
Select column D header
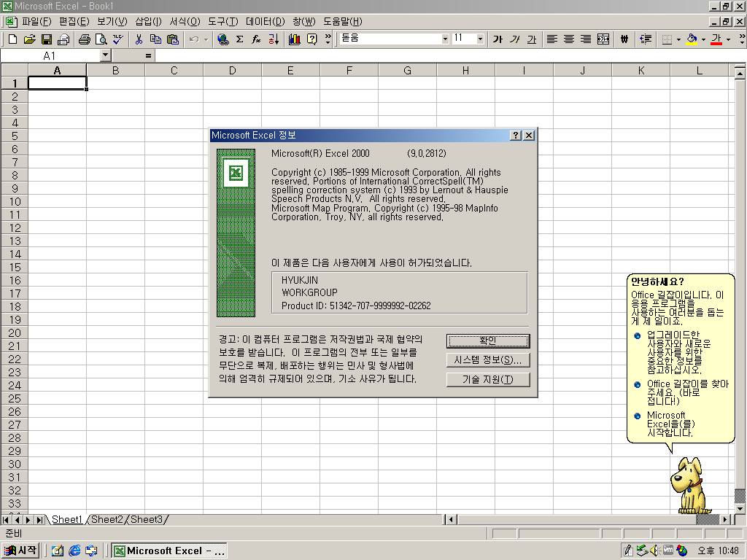coord(232,71)
